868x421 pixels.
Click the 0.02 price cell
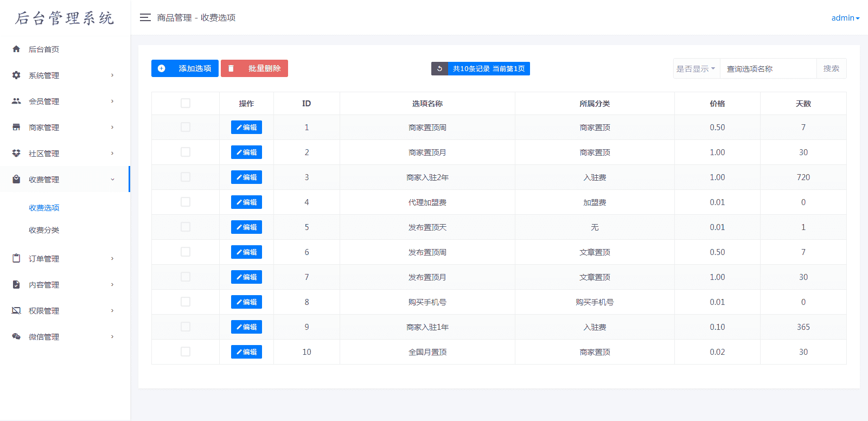click(717, 352)
